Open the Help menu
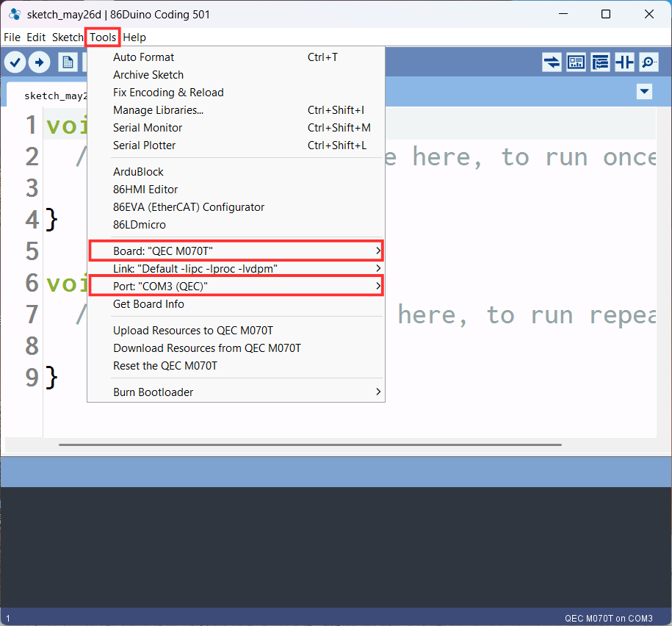Screen dimensions: 672x626 point(134,37)
